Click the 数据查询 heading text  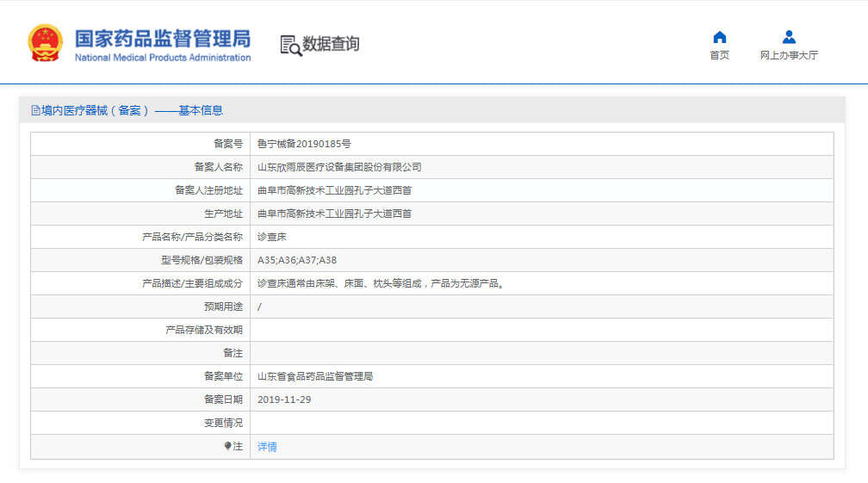point(331,44)
